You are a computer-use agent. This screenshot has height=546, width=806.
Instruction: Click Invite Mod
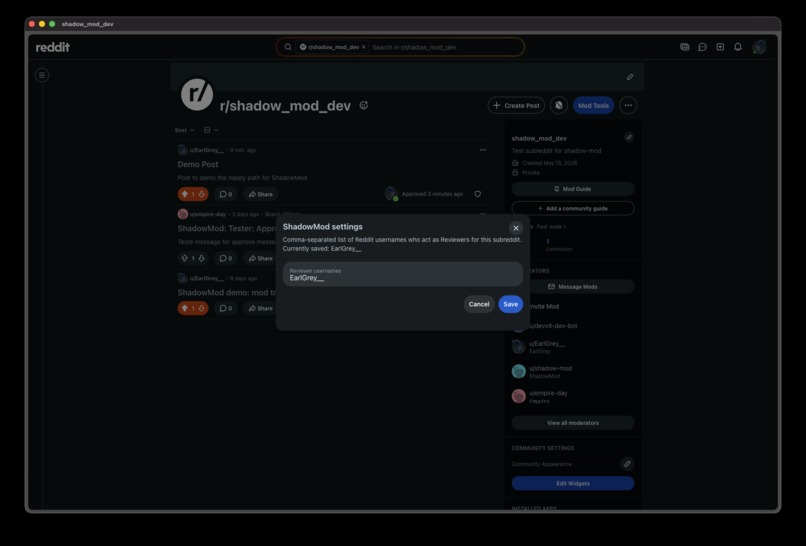coord(544,306)
